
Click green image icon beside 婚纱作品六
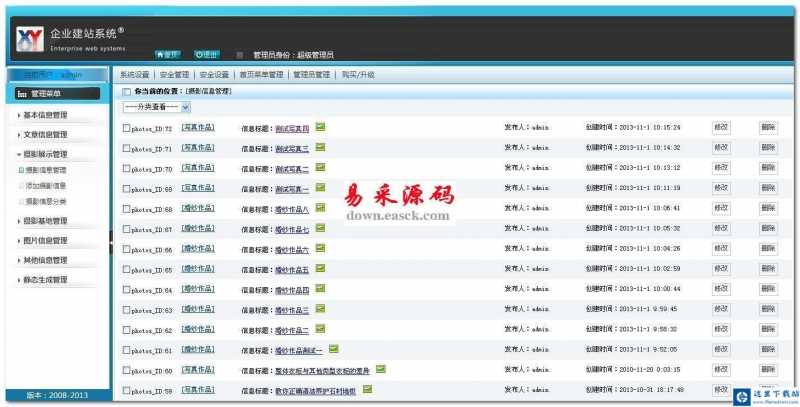(320, 248)
